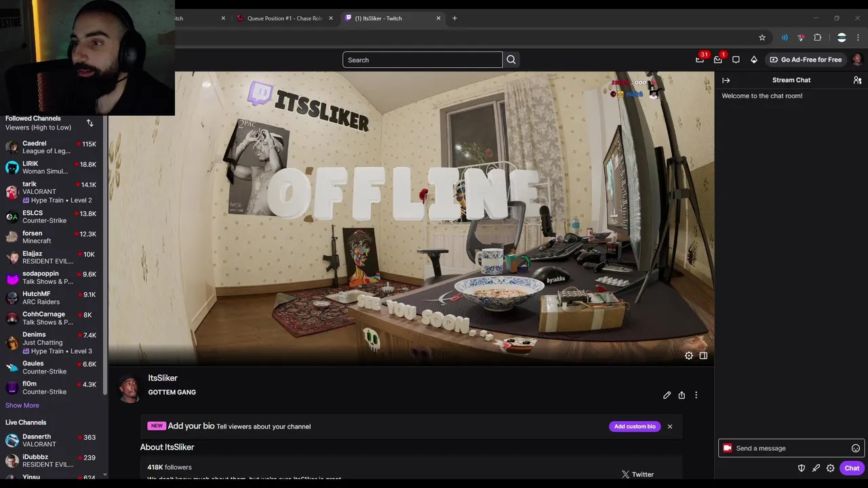Click the Twitch search magnifier button
The image size is (868, 488).
(511, 60)
